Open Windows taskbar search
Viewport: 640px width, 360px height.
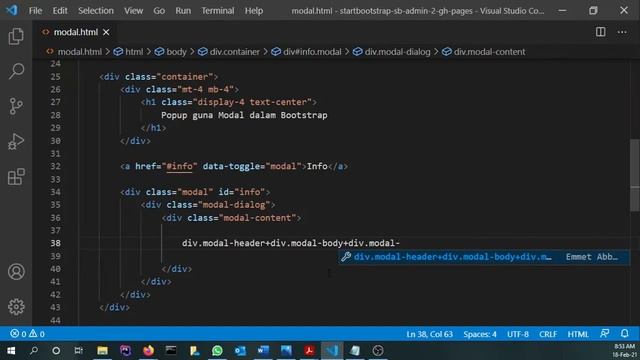coord(34,351)
